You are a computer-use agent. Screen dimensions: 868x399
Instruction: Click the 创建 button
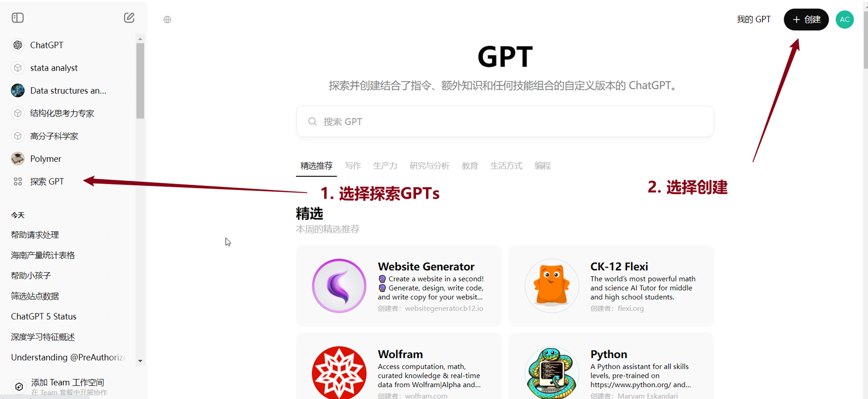point(806,19)
